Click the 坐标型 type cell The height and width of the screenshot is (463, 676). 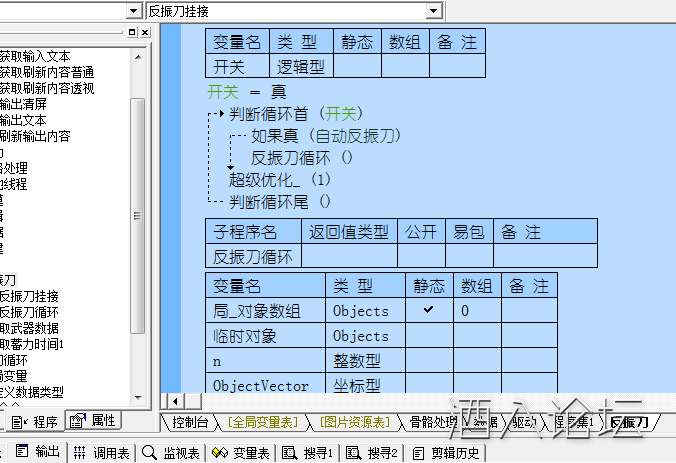click(x=365, y=383)
